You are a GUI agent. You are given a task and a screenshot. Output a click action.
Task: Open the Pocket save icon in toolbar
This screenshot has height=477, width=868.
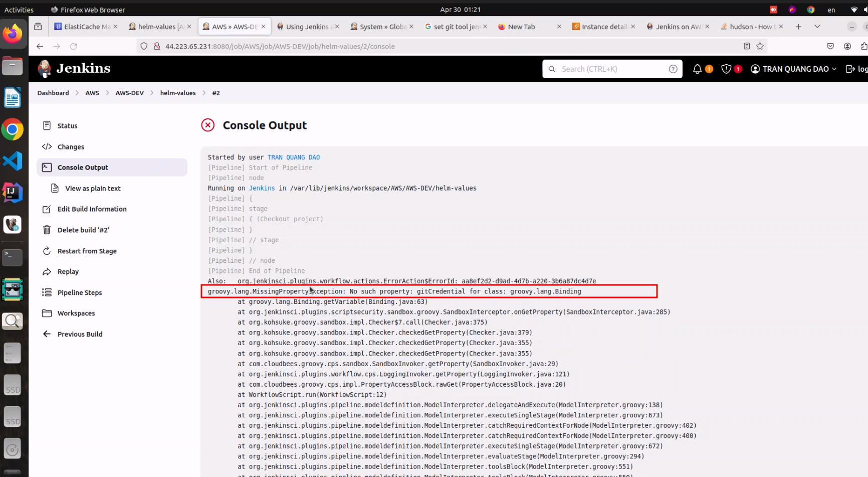coord(830,46)
